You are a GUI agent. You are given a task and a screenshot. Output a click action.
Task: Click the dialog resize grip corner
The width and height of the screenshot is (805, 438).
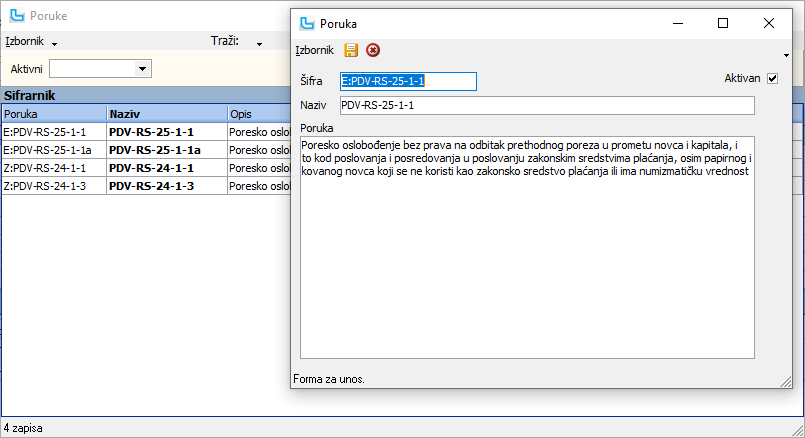[785, 381]
